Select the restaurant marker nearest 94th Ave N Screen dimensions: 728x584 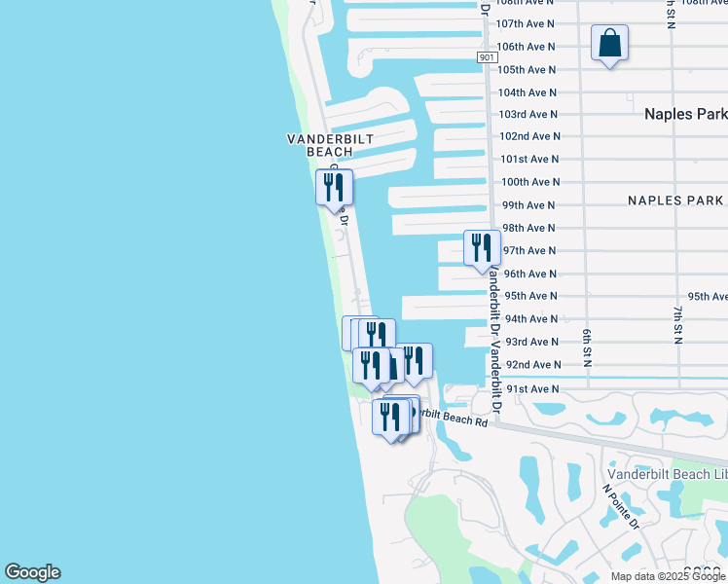tap(379, 332)
